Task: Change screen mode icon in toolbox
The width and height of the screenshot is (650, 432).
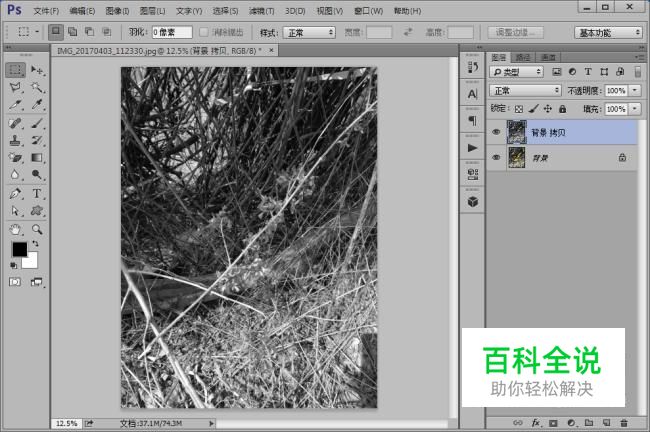Action: 36,282
